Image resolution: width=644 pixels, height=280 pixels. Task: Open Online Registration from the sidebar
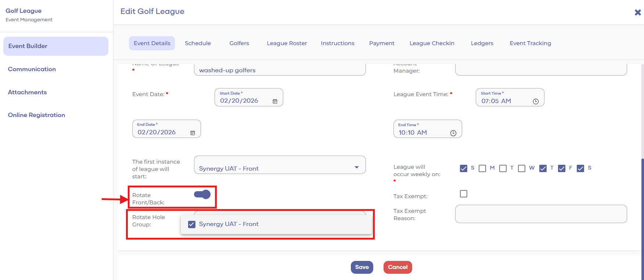point(36,115)
